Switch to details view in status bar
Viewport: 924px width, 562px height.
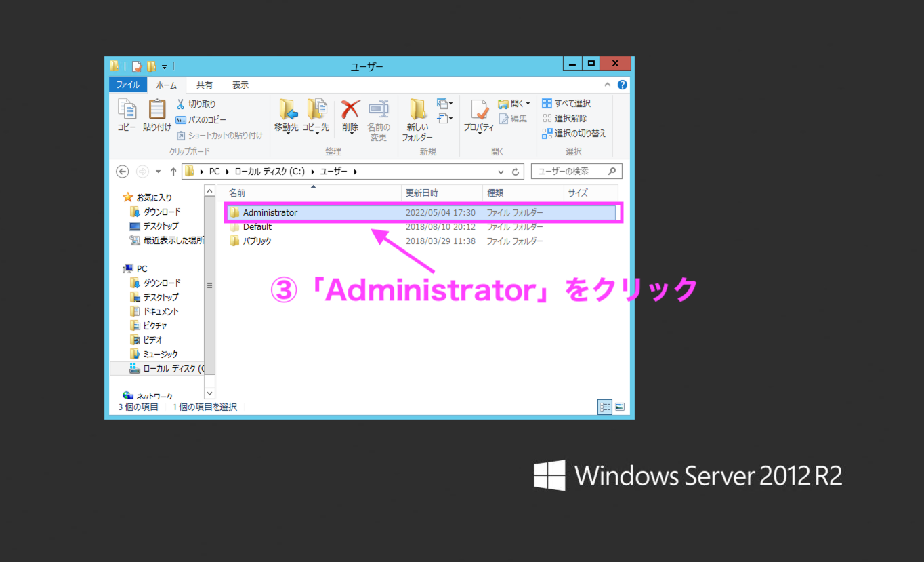coord(604,407)
